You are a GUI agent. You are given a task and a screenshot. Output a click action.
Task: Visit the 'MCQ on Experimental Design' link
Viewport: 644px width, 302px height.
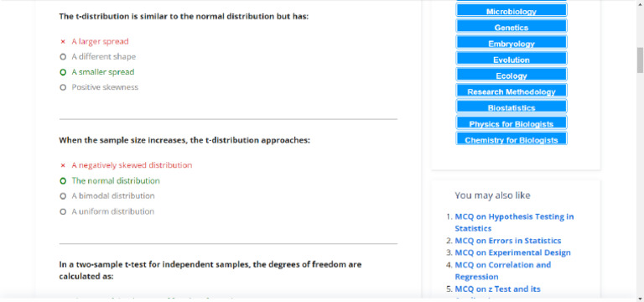tap(512, 253)
